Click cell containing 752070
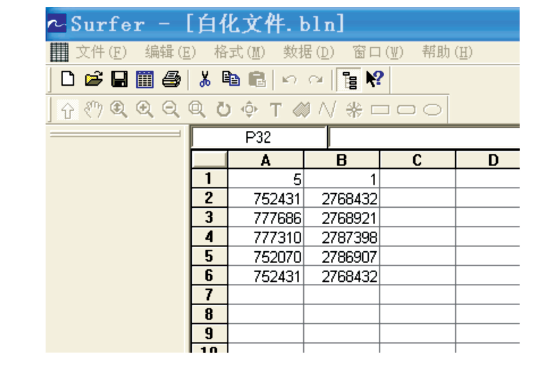The width and height of the screenshot is (548, 370). (266, 256)
